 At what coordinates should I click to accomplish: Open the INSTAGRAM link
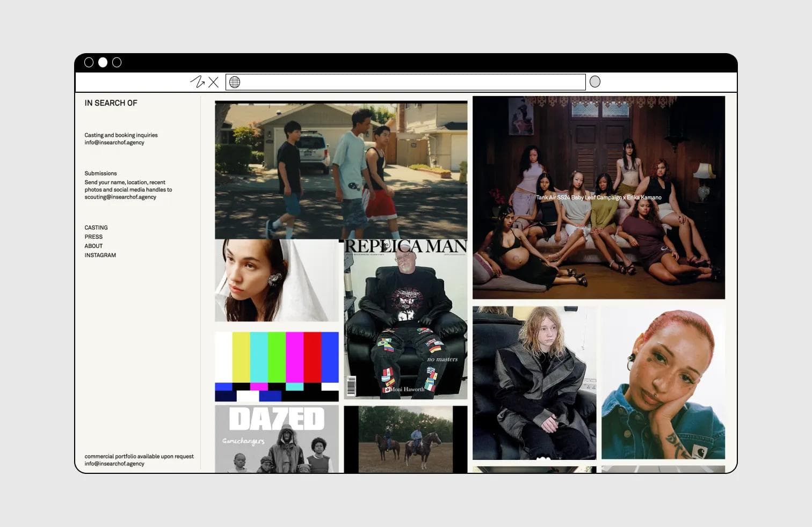point(100,255)
